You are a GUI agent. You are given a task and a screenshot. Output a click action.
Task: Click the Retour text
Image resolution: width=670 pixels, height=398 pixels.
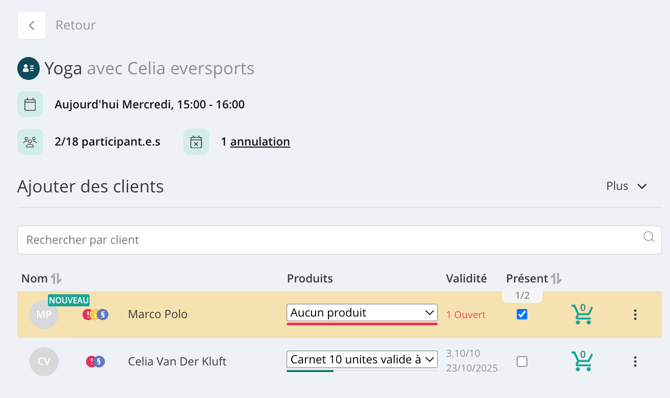76,25
